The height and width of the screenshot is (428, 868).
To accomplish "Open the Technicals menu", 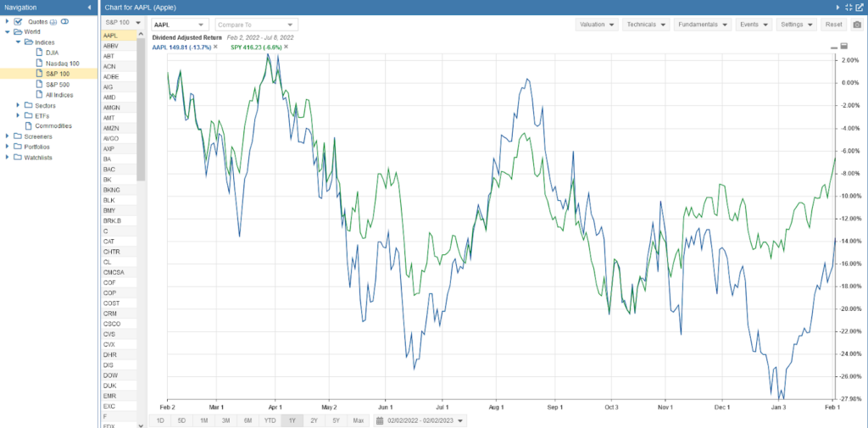I will pyautogui.click(x=646, y=25).
